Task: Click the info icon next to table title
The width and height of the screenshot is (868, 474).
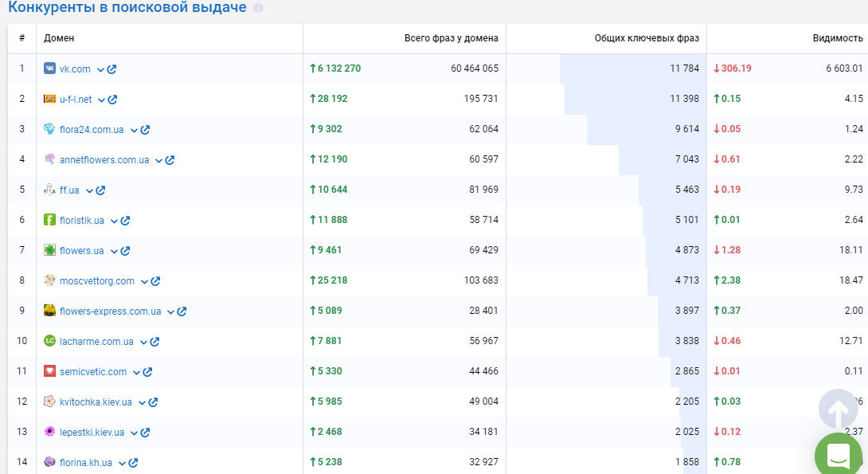Action: (258, 8)
